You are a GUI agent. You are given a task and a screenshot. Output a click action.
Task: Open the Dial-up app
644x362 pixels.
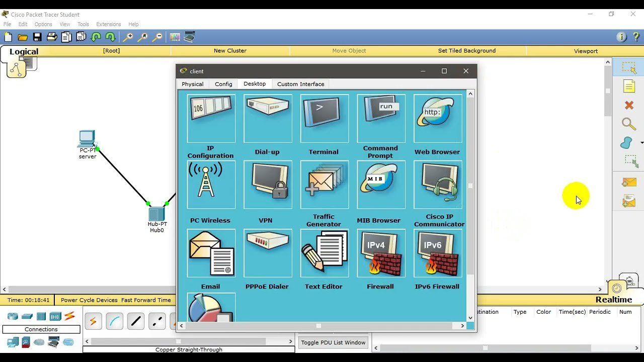tap(268, 119)
